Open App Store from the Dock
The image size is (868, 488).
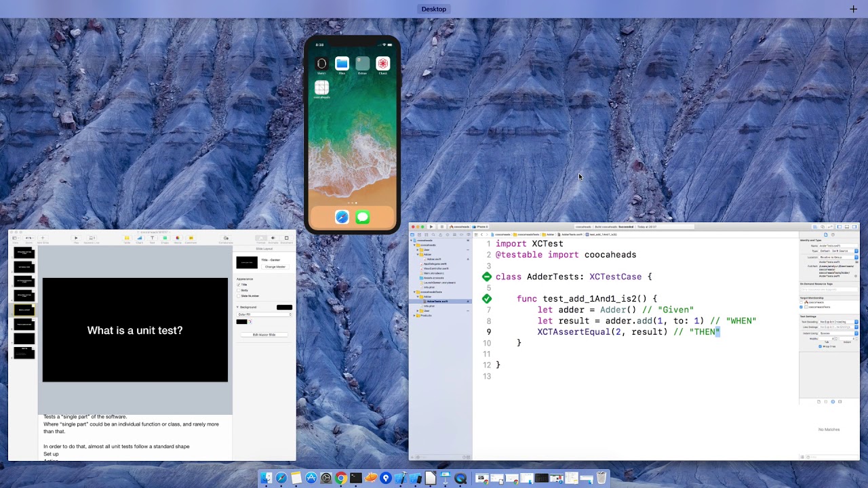click(311, 479)
